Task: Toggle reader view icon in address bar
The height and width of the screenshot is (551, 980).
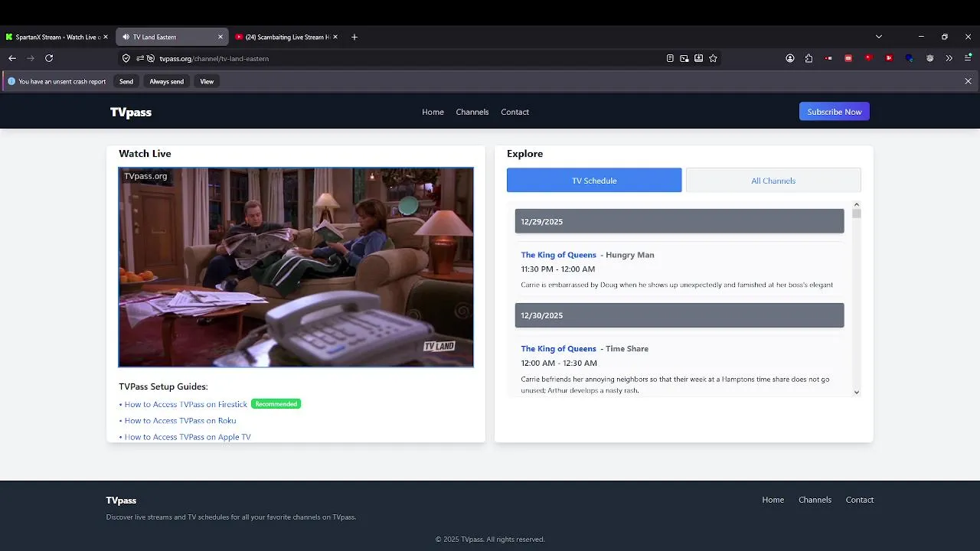Action: [670, 58]
